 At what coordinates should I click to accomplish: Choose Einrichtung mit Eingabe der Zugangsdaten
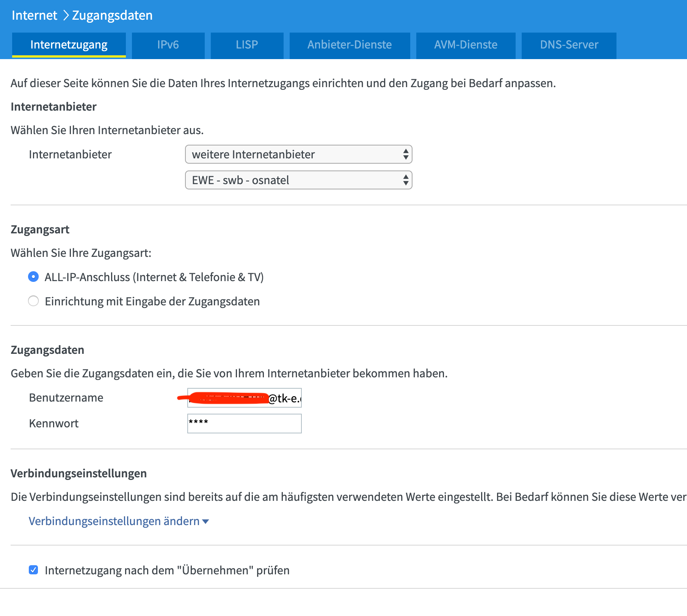pyautogui.click(x=33, y=301)
